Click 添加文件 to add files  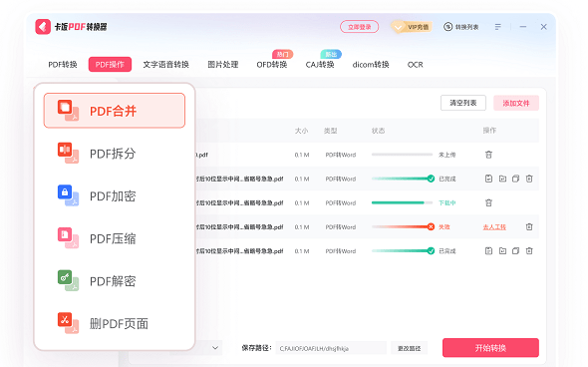(516, 103)
